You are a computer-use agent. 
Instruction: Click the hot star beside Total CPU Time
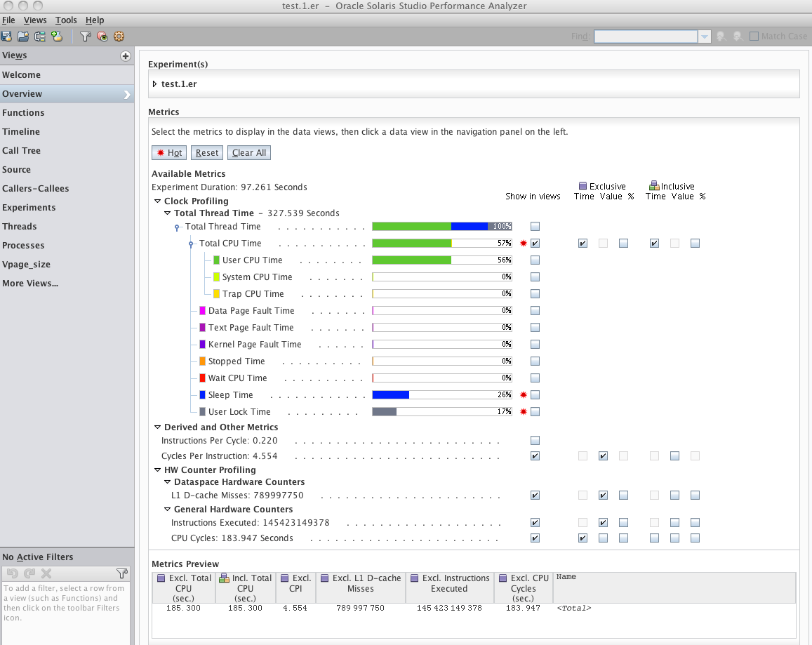click(x=524, y=243)
